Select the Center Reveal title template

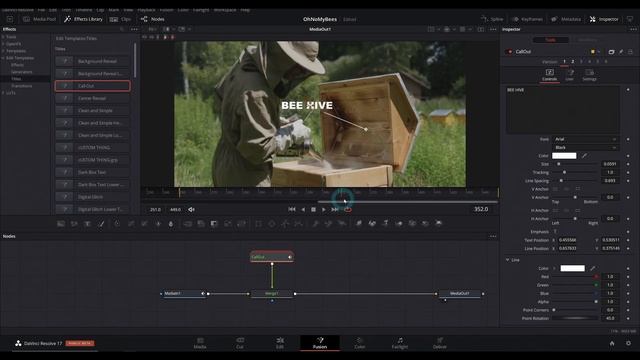(93, 98)
